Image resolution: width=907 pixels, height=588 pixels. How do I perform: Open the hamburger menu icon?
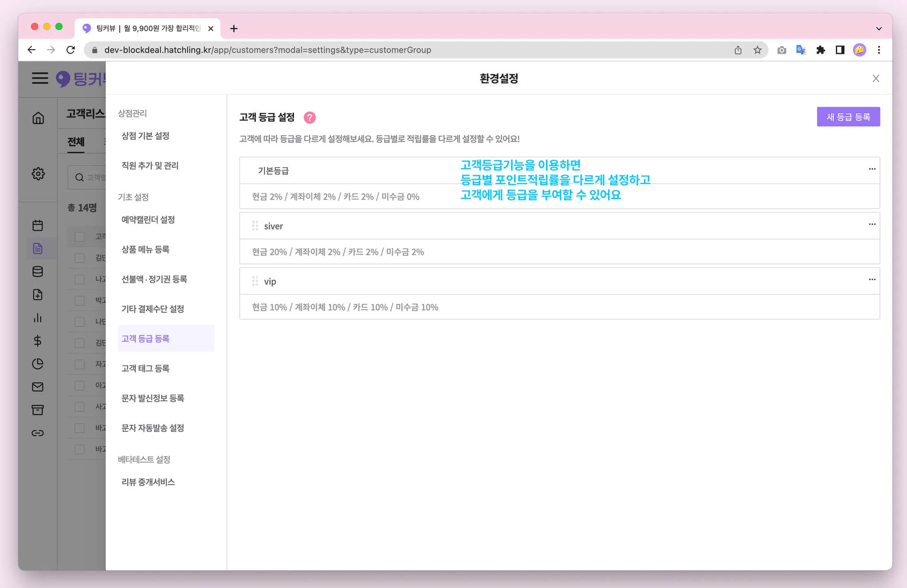40,78
